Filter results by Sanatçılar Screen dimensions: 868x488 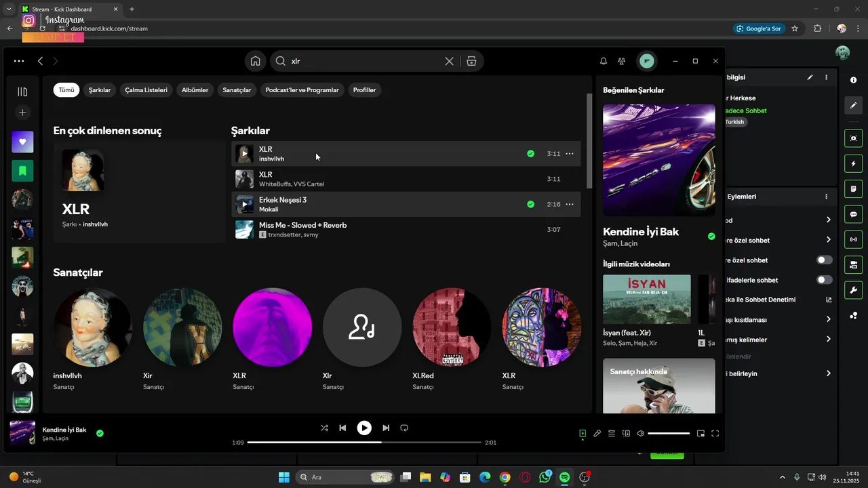click(x=237, y=90)
